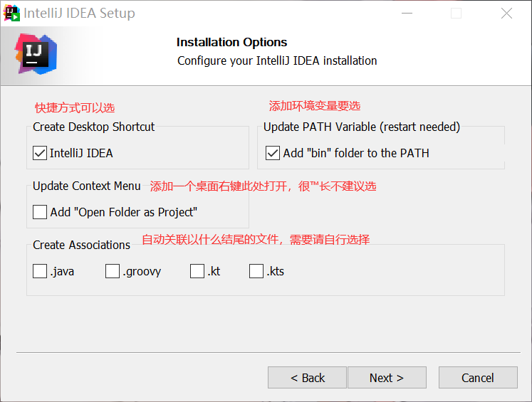Cancel the installation
This screenshot has width=532, height=402.
(x=477, y=378)
